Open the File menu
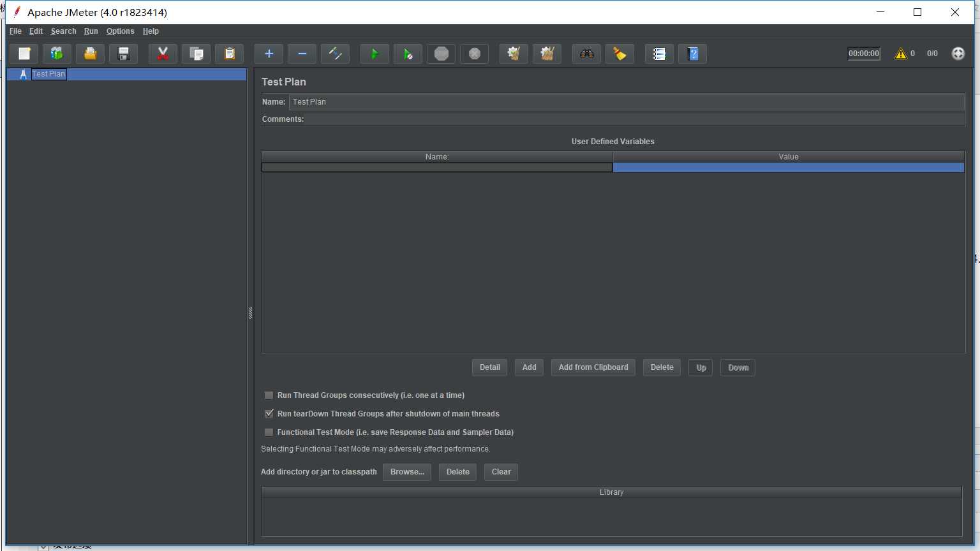This screenshot has height=551, width=980. (15, 31)
